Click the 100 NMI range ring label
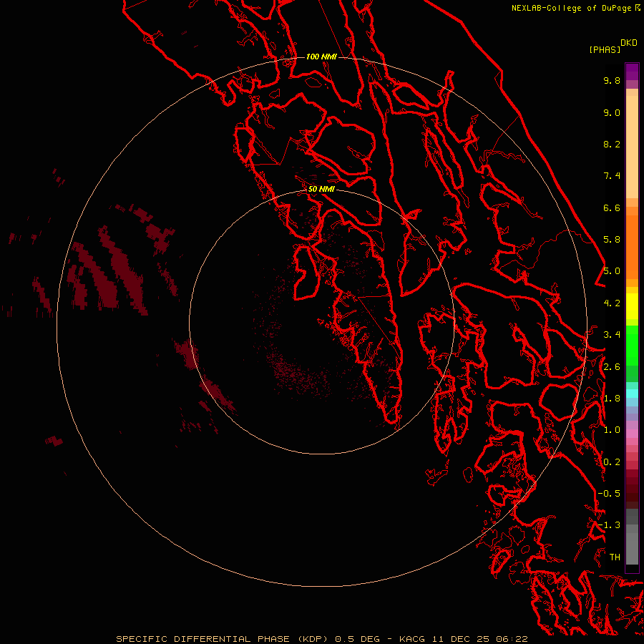The image size is (644, 644). (321, 57)
